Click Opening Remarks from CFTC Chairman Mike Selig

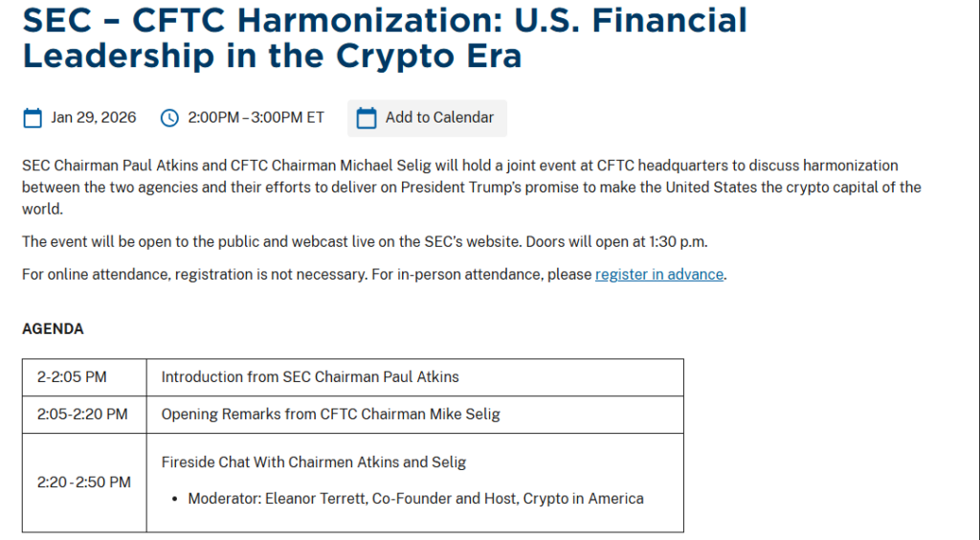tap(330, 415)
